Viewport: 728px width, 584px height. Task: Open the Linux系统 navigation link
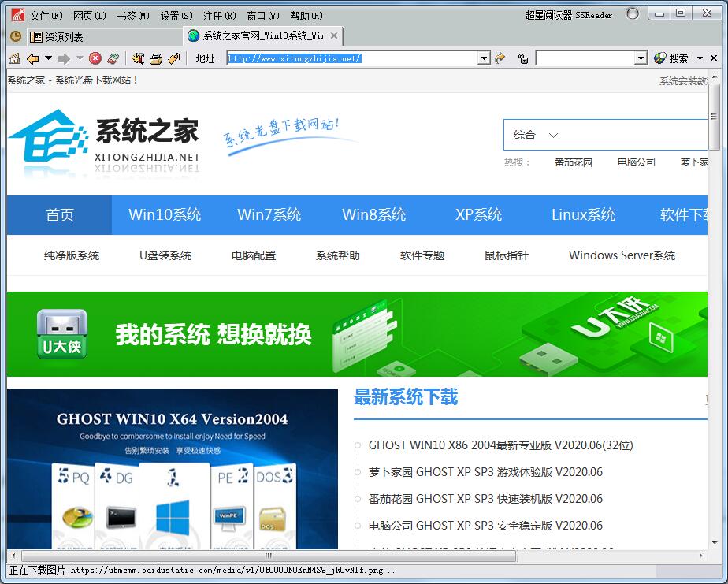(x=584, y=214)
